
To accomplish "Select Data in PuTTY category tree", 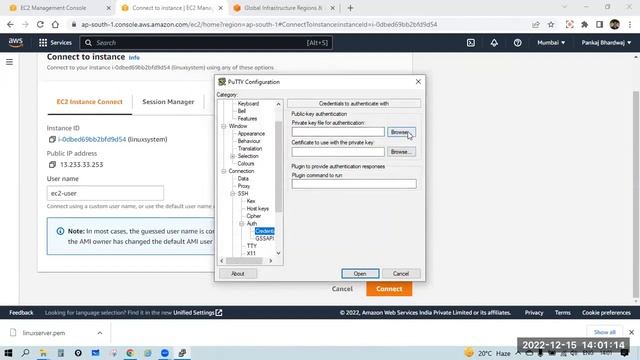I will click(x=243, y=178).
